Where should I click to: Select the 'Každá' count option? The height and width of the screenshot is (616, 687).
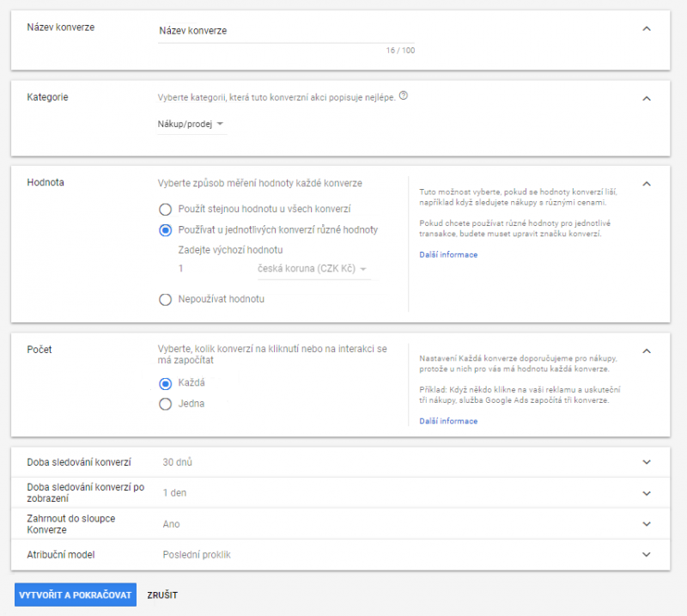pos(166,383)
